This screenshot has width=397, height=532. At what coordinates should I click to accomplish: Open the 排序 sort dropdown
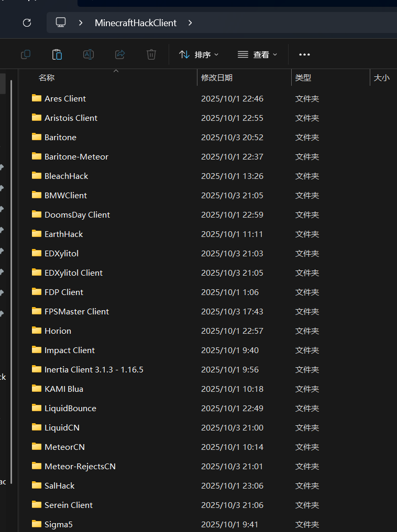click(199, 54)
